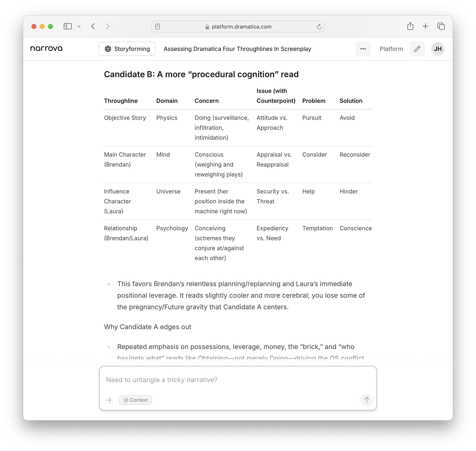This screenshot has height=451, width=476.
Task: Open the browser share menu
Action: click(410, 26)
